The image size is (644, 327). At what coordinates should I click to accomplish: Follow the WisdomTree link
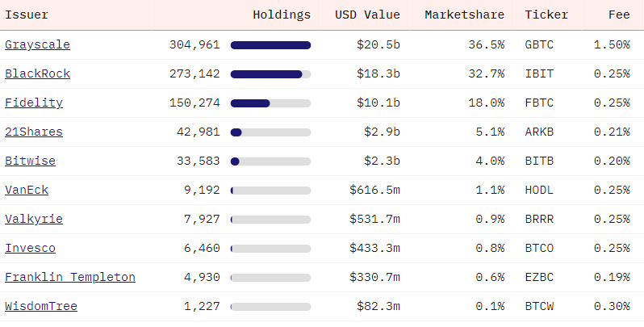(41, 307)
